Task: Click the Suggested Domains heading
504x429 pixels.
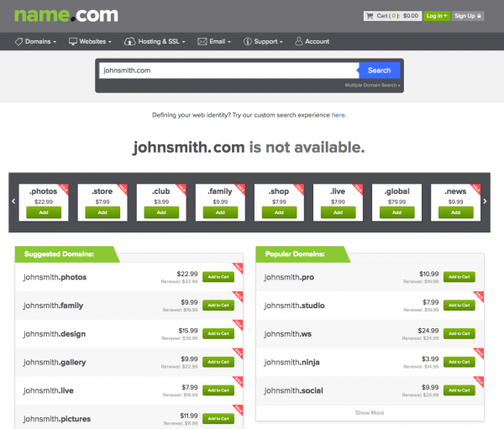Action: (59, 254)
